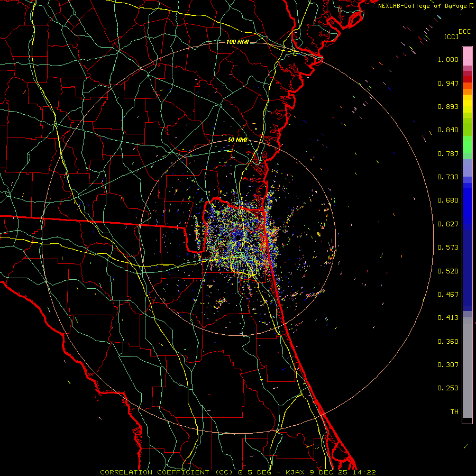Select the 0.627 legend value
476x476 pixels.
[x=448, y=224]
